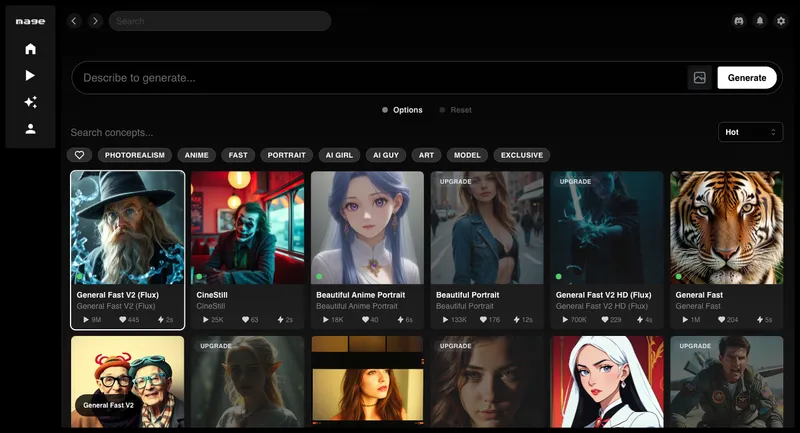Click the Describe to generate prompt field
Screen dimensions: 800x433
click(380, 78)
